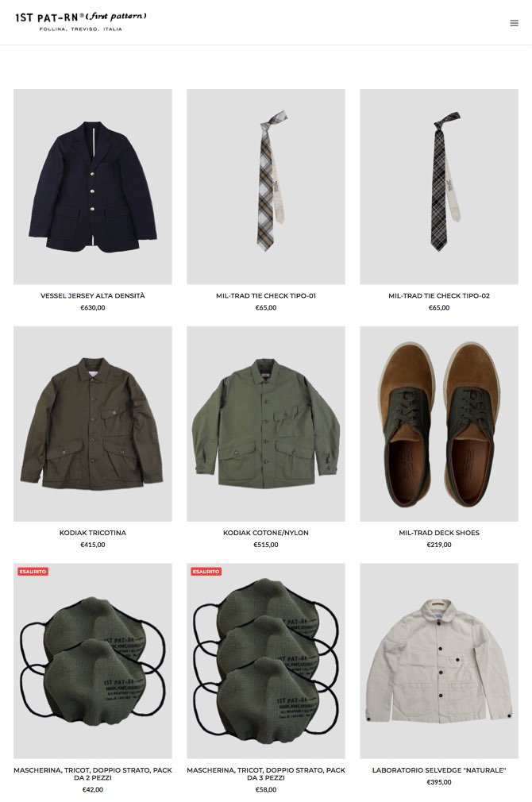Open the Kodiak Cotone/Nylon jacket image
Image resolution: width=532 pixels, height=802 pixels.
(x=266, y=424)
